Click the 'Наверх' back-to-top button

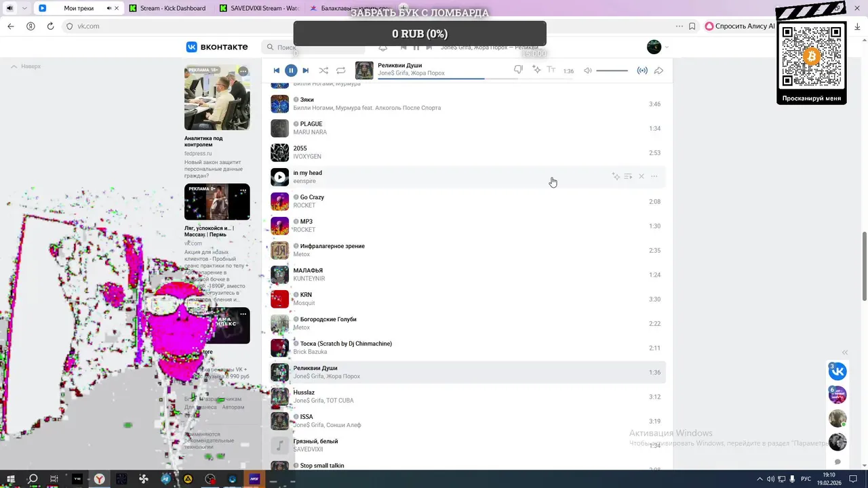click(x=26, y=66)
